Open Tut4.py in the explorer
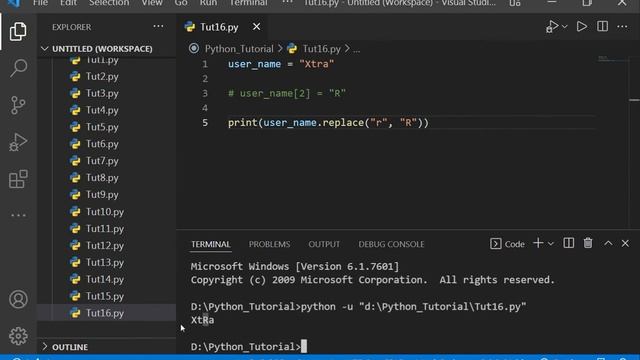The image size is (640, 360). [102, 110]
